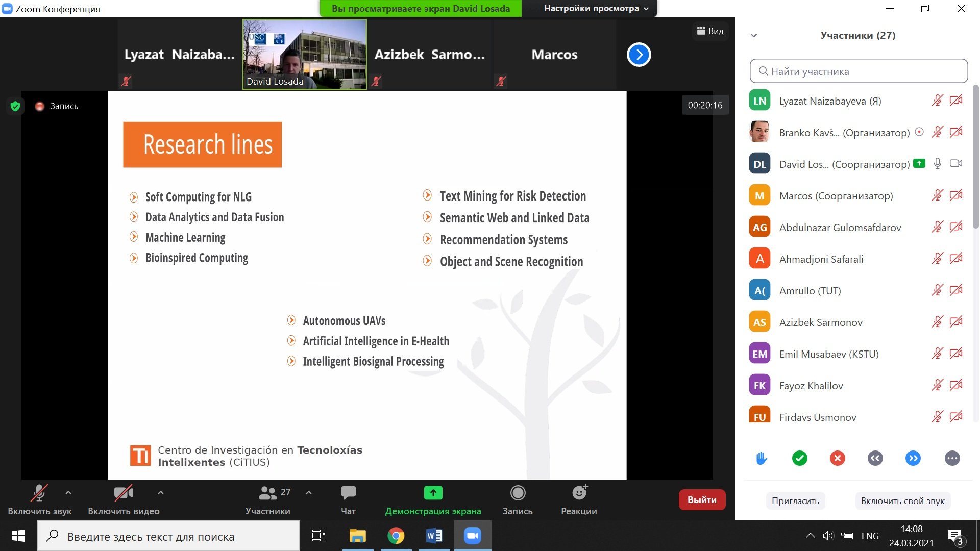Open Microsoft Word from the taskbar
The image size is (980, 551).
(x=434, y=536)
